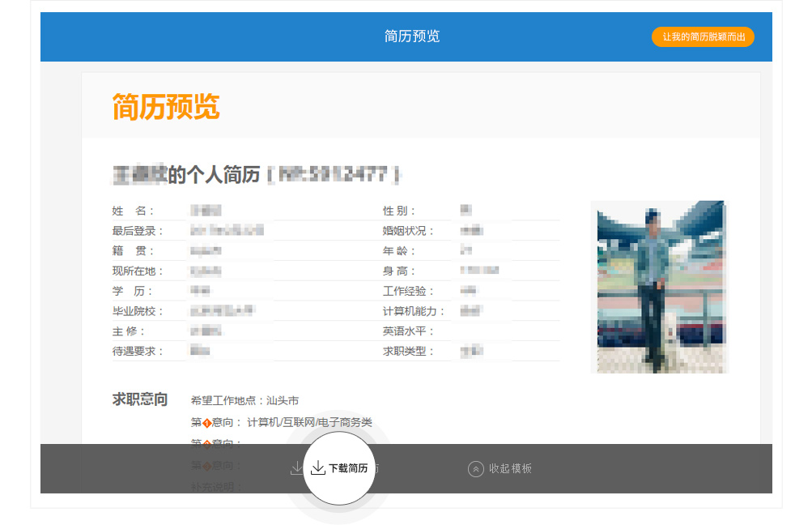Click the 求职类型 field label

click(x=409, y=352)
